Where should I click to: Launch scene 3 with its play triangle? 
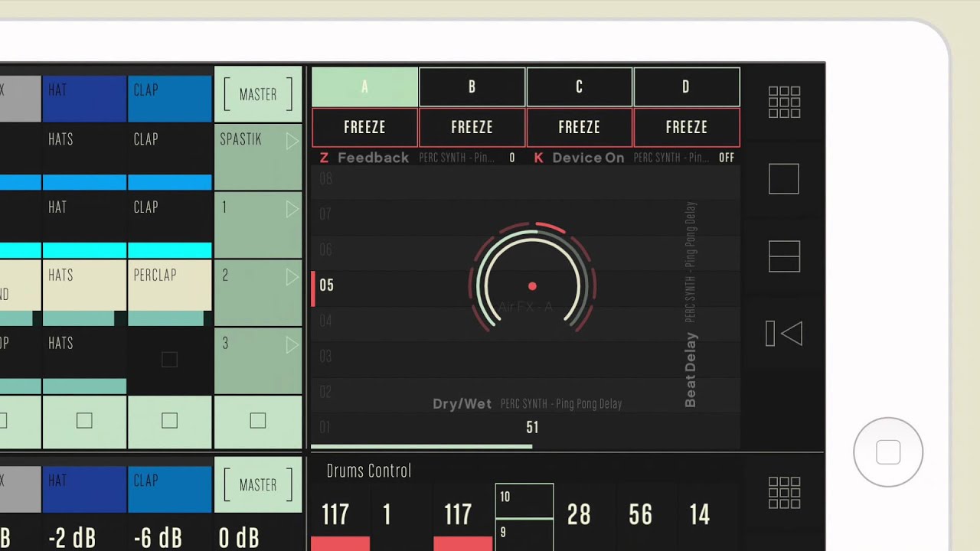292,345
